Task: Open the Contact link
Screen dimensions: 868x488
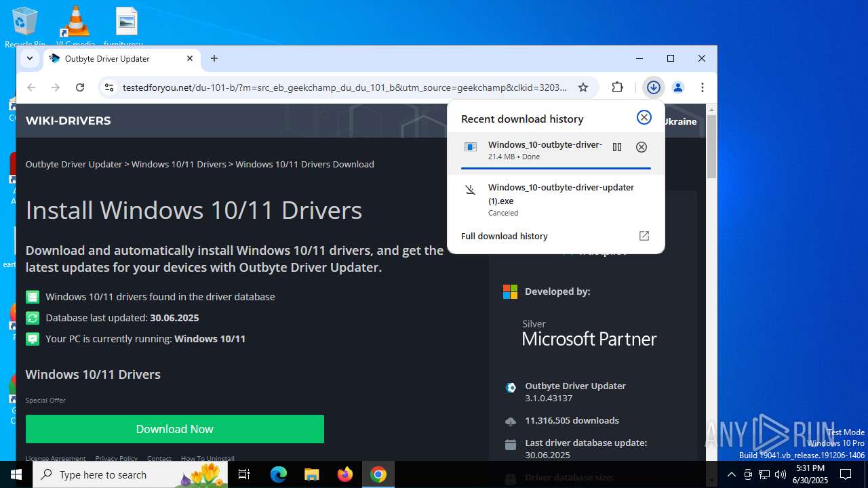Action: coord(159,458)
